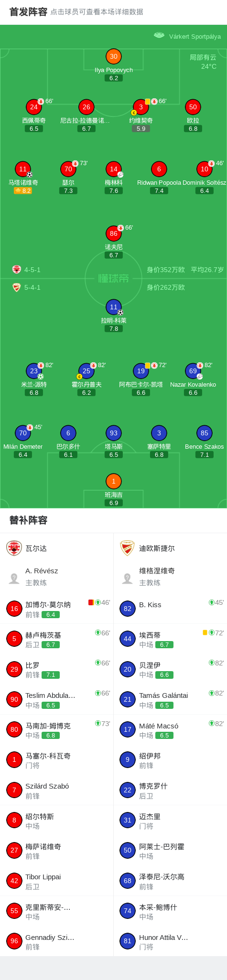Click the 瓦尔达 team crest logo
This screenshot has width=227, height=980.
14,548
